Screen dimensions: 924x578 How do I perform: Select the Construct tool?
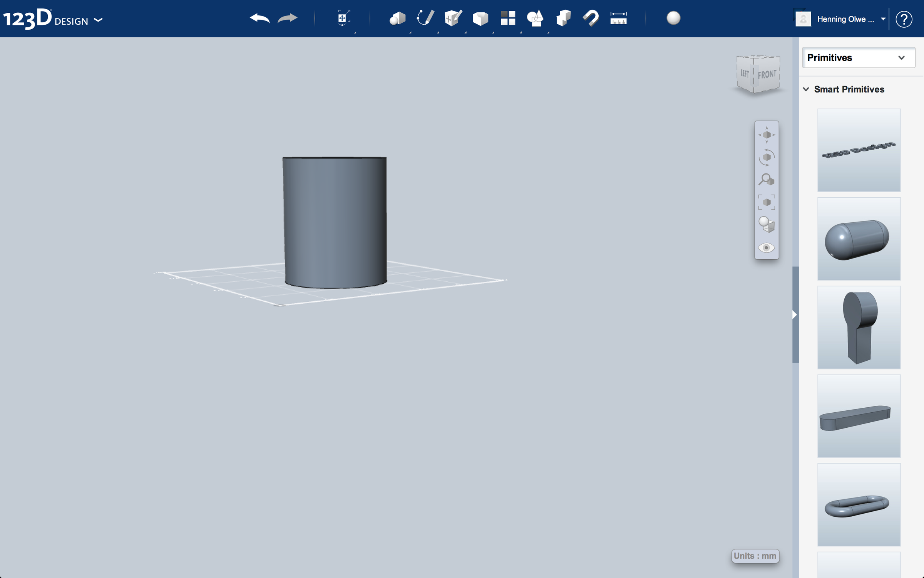453,18
